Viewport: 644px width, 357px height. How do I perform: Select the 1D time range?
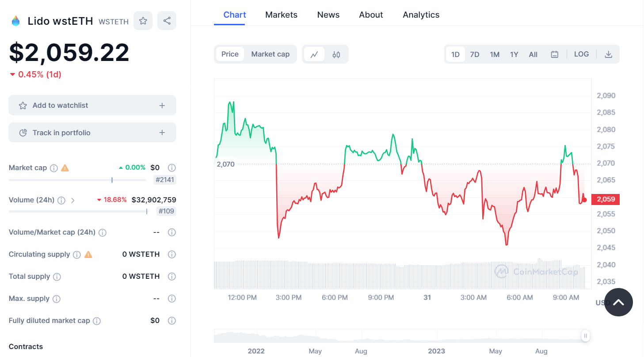[455, 54]
